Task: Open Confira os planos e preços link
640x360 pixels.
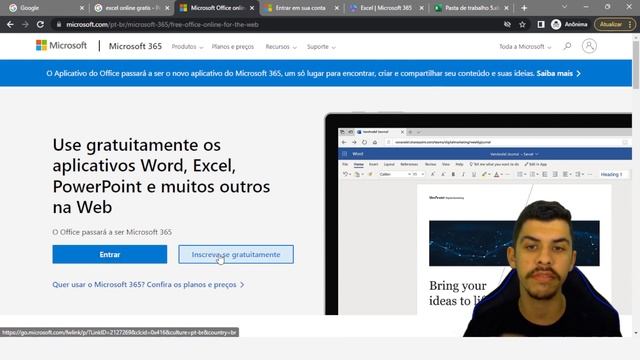Action: 148,284
